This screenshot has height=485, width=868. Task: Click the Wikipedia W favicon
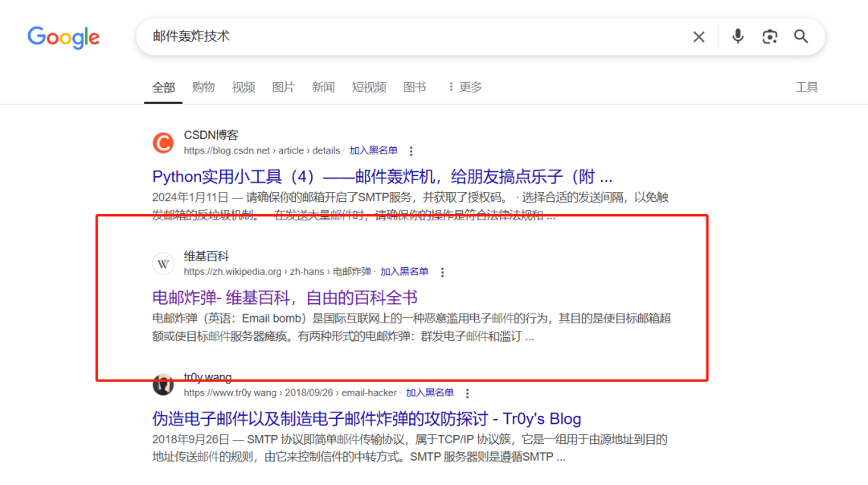tap(163, 264)
